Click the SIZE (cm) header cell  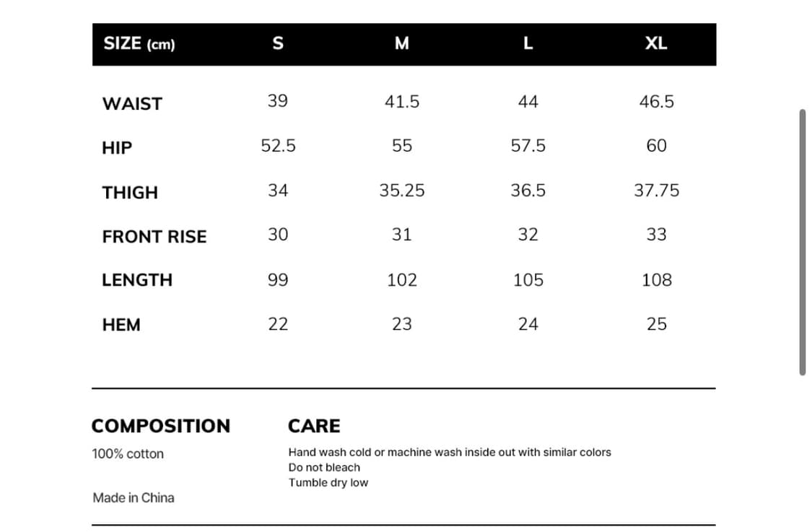tap(139, 44)
